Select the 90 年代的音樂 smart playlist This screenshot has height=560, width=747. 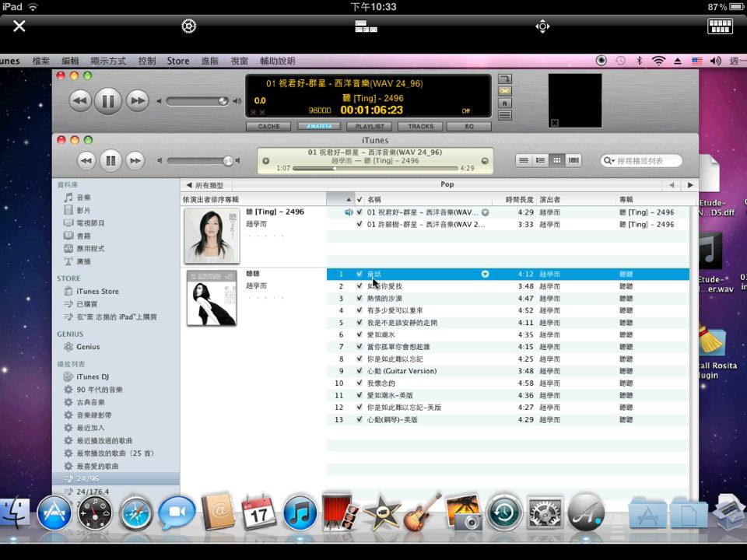(x=100, y=390)
